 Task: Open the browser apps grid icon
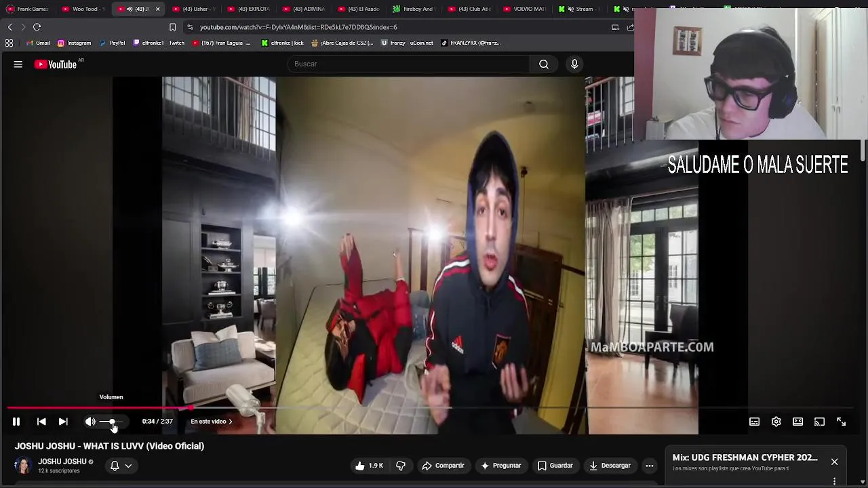tap(9, 43)
